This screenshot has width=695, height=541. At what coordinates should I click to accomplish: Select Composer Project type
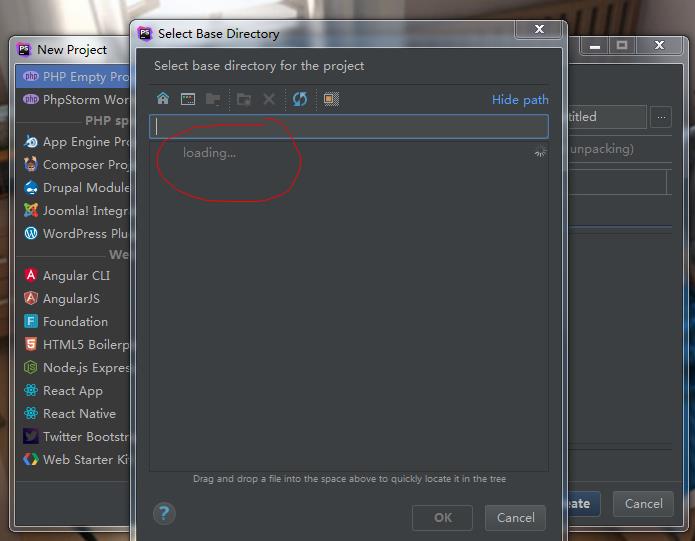[73, 165]
